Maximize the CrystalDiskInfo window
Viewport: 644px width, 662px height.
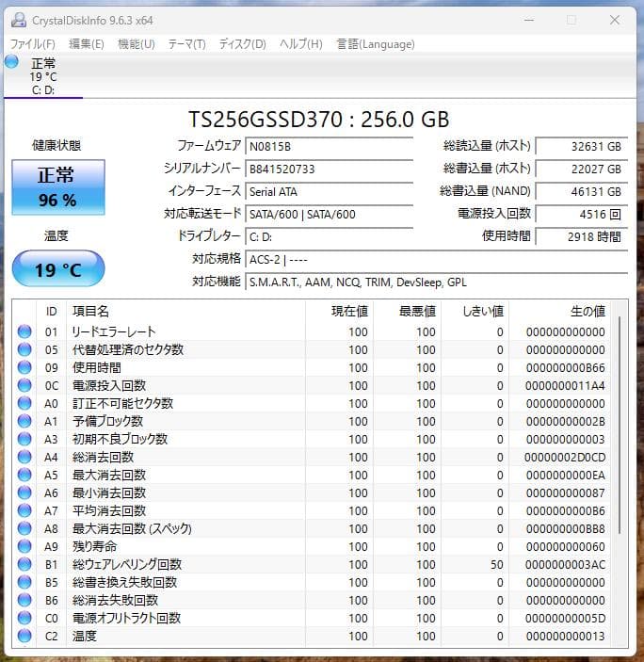coord(572,20)
